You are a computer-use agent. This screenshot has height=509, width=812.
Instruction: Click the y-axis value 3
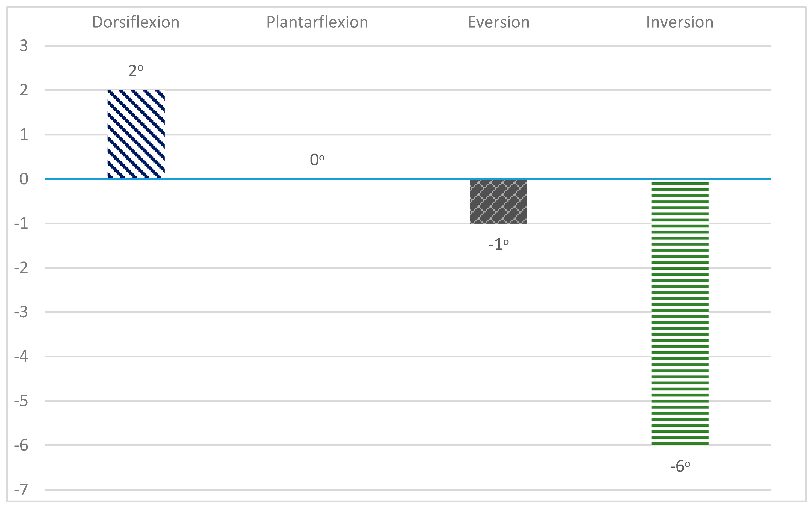point(24,46)
